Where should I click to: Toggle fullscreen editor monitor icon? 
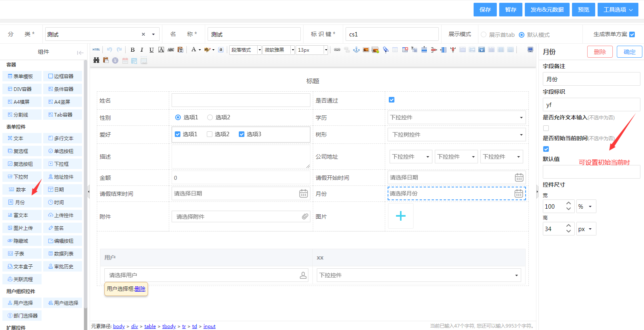pos(530,50)
